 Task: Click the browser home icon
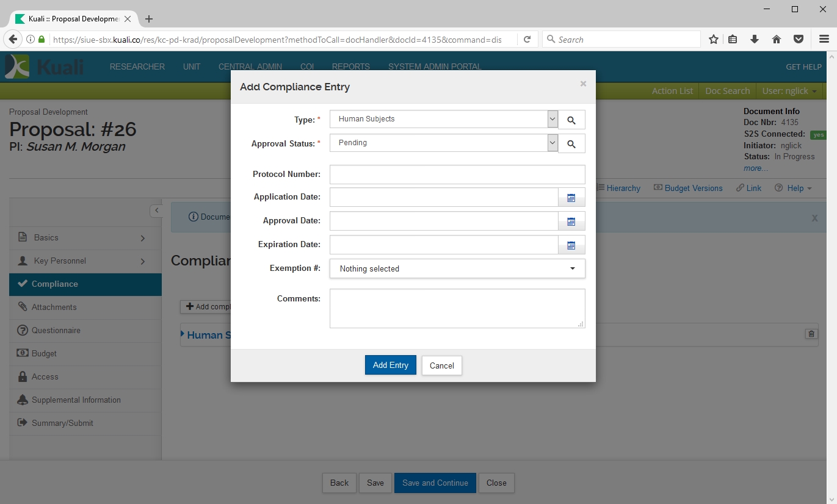click(777, 40)
